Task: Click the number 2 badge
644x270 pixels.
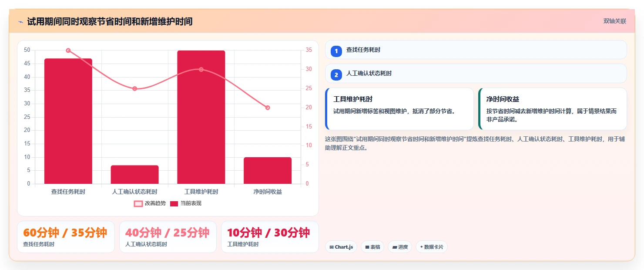Action: click(x=336, y=75)
